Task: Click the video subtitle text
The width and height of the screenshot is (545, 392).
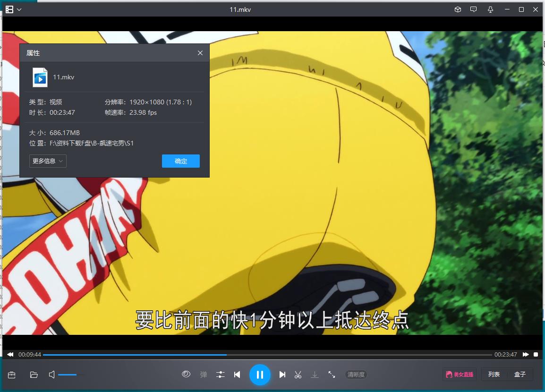Action: 272,320
